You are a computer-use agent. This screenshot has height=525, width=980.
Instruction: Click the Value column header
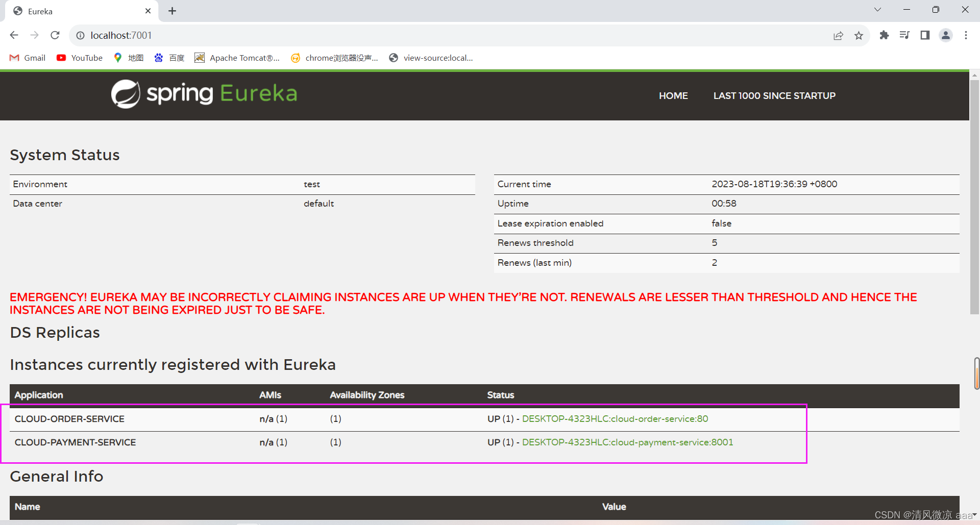(614, 506)
